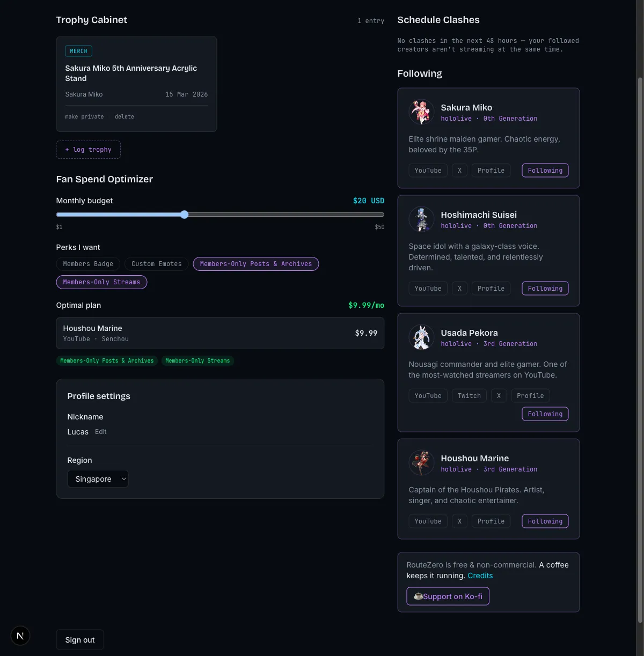Edit the Lucas nickname

pyautogui.click(x=101, y=432)
